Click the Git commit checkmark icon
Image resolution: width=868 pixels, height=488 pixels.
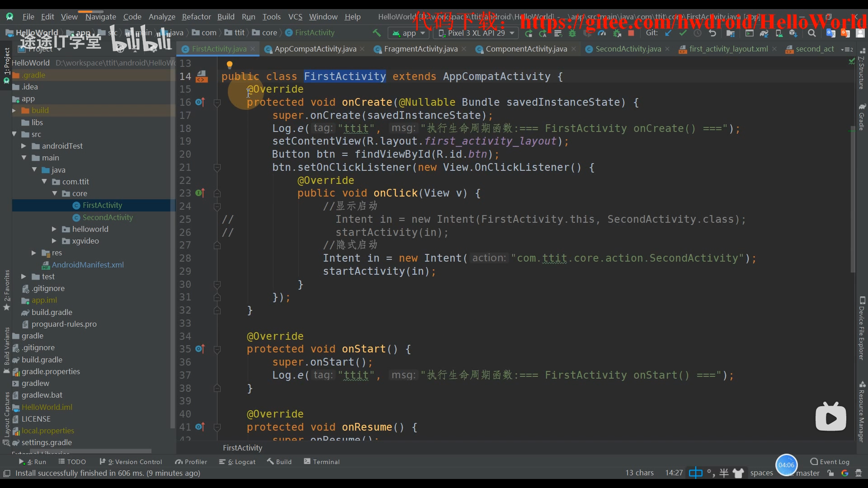(683, 33)
